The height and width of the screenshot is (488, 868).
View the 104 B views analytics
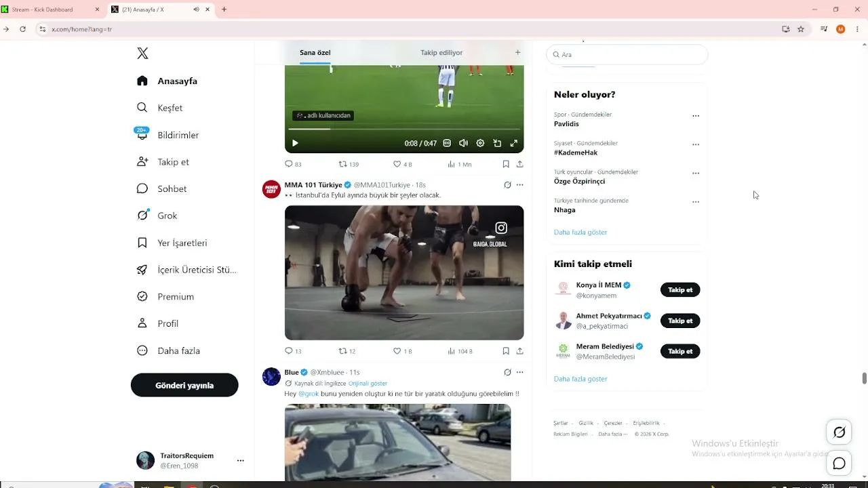click(x=460, y=351)
